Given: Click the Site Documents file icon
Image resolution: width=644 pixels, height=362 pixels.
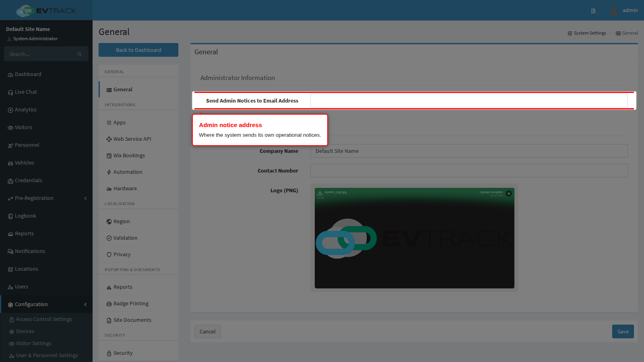Looking at the screenshot, I should (x=109, y=321).
